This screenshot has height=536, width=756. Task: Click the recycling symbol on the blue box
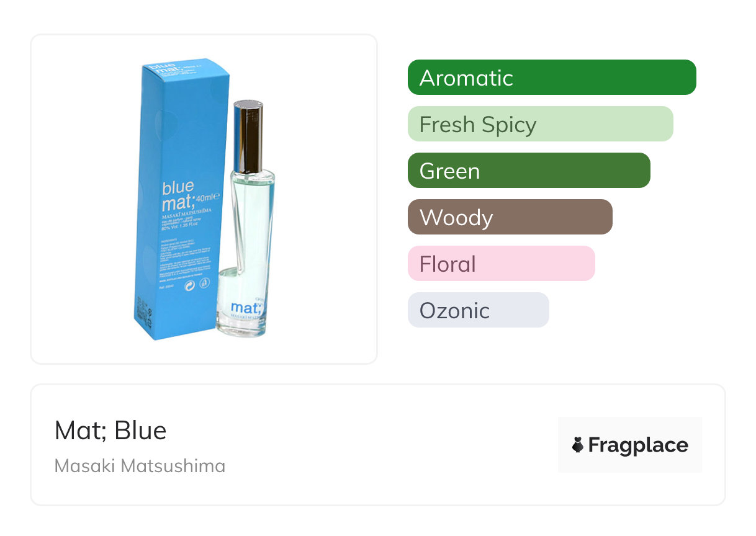(x=190, y=285)
